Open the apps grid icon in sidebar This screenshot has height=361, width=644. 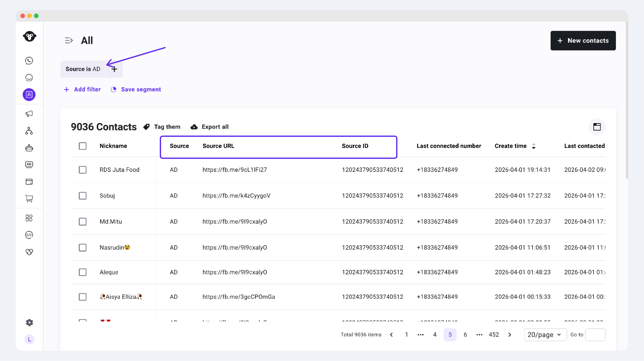click(x=29, y=218)
